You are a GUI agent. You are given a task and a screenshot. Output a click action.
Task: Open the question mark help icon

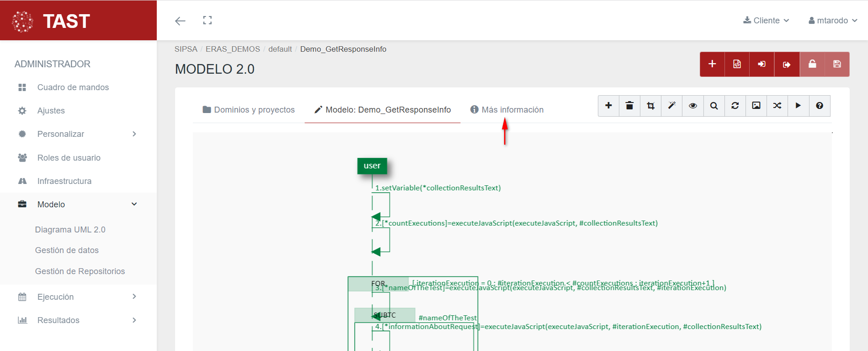(x=820, y=106)
